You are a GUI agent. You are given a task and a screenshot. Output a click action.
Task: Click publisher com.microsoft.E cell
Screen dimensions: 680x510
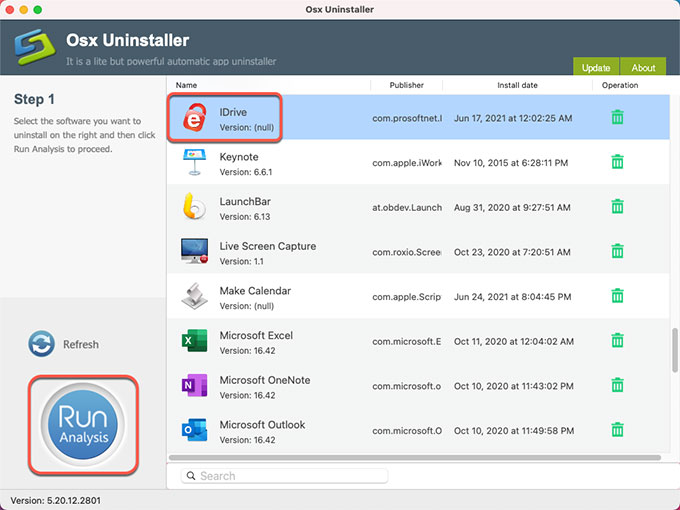coord(407,341)
